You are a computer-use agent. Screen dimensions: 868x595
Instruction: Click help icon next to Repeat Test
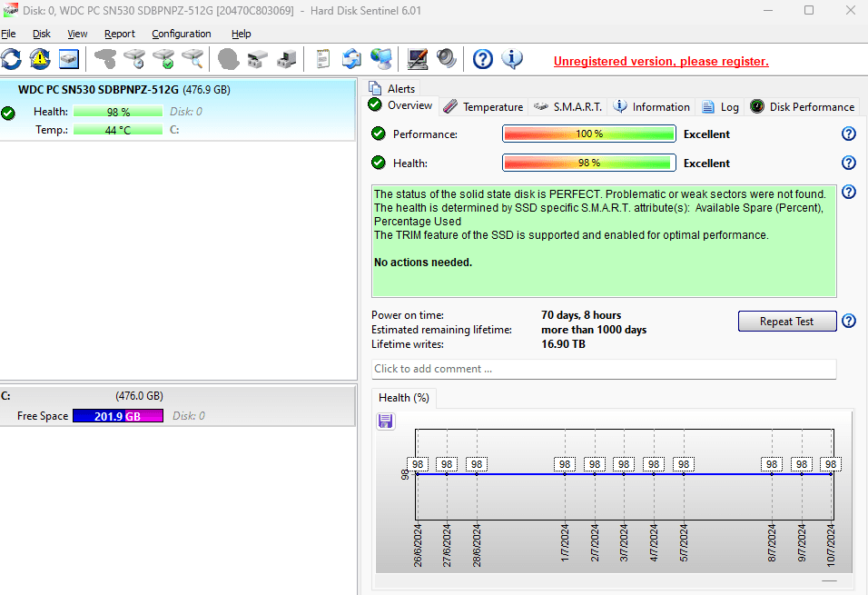[x=849, y=322]
